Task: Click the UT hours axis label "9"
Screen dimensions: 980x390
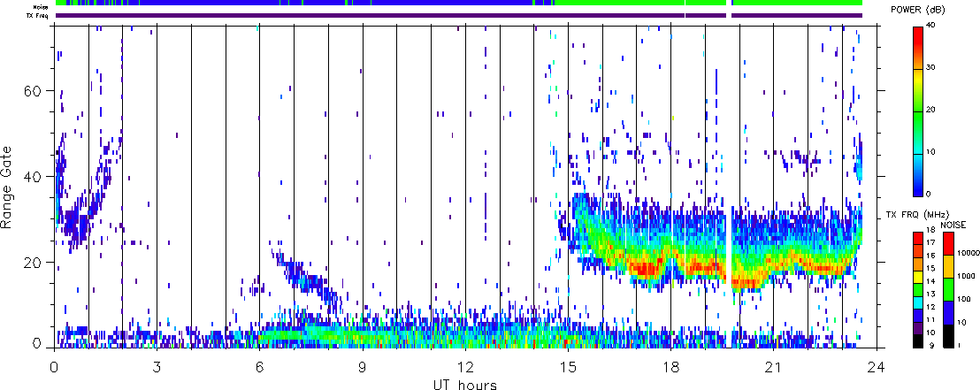Action: click(x=363, y=367)
